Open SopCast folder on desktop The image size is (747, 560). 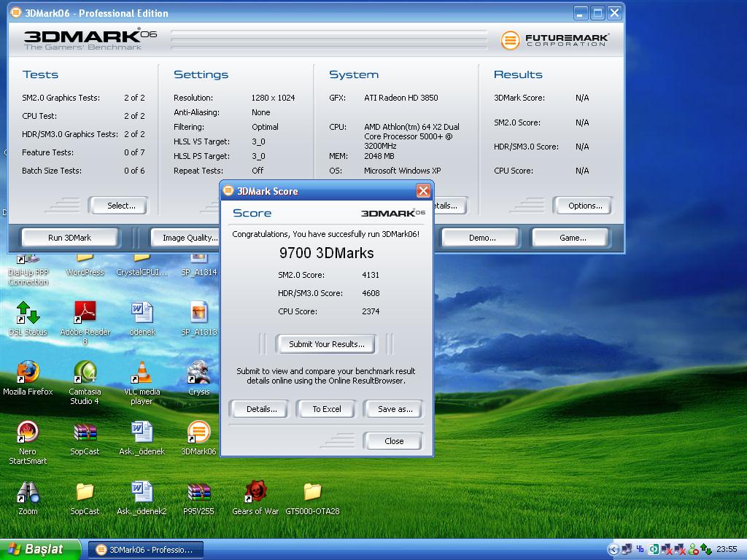[x=85, y=497]
